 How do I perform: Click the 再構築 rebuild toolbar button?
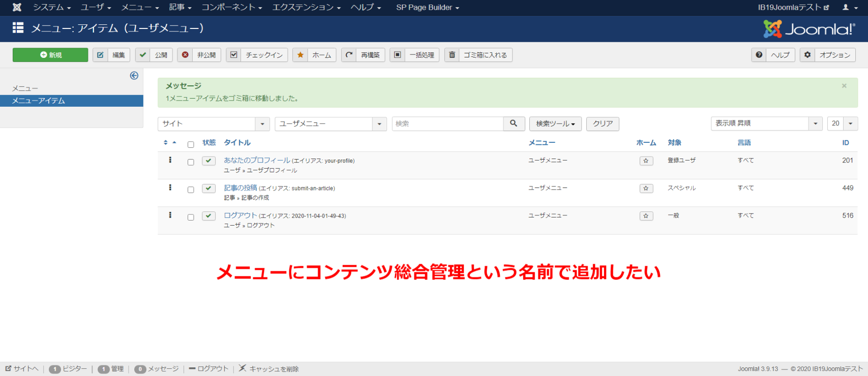tap(363, 55)
